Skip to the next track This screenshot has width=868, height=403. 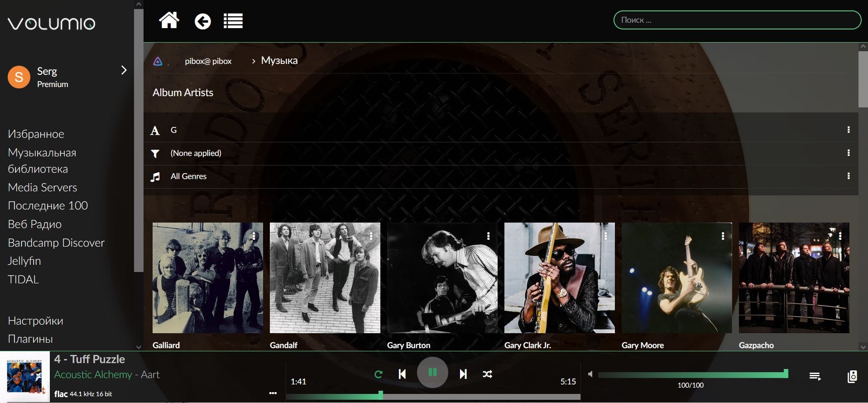coord(463,374)
